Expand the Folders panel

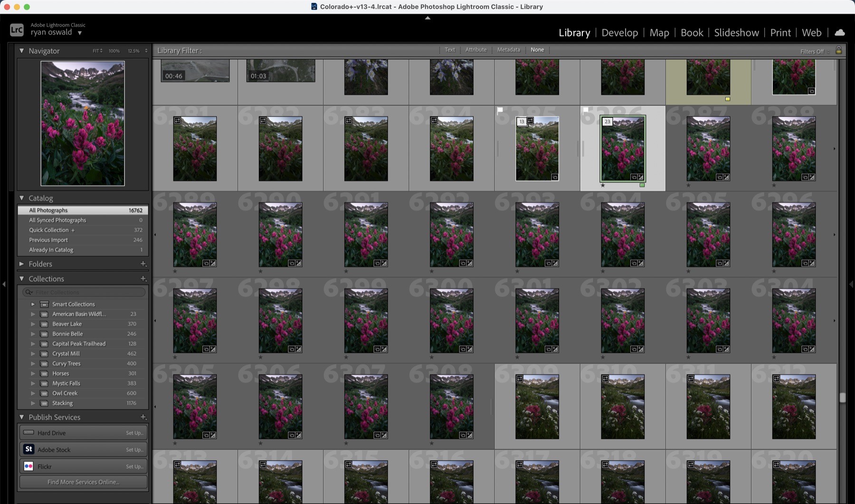click(x=21, y=264)
